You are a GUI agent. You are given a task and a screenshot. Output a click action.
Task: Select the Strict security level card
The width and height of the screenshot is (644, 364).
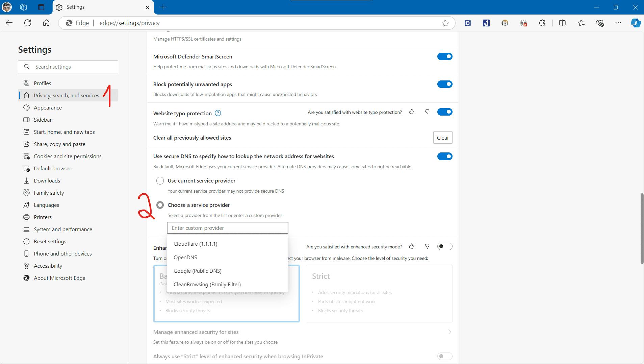tap(379, 293)
